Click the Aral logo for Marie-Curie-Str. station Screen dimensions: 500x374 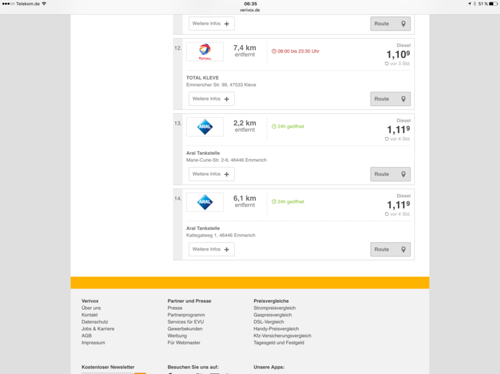click(x=205, y=127)
